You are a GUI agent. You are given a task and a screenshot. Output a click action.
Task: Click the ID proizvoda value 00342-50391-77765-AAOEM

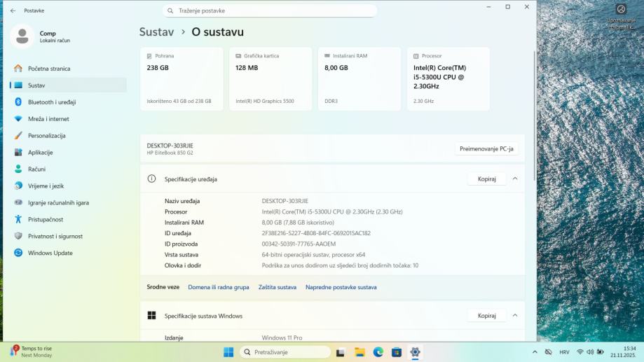click(299, 244)
